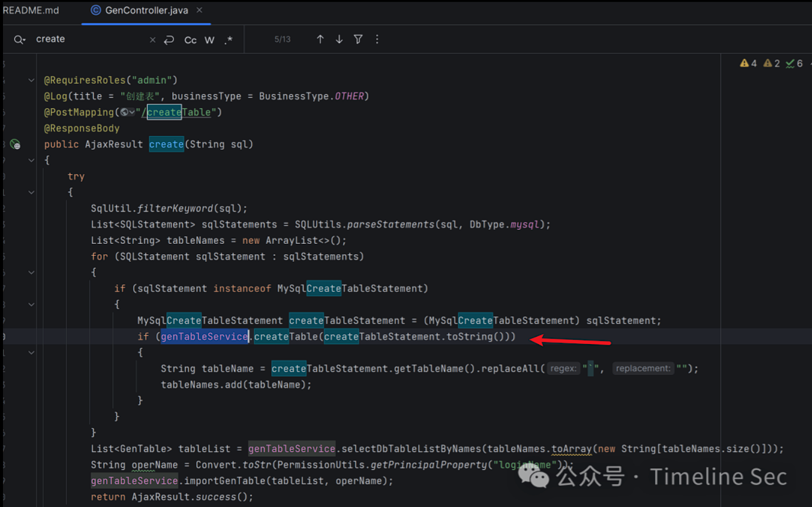Click 'OTHER' in BusinessType.OTHER

pos(349,96)
